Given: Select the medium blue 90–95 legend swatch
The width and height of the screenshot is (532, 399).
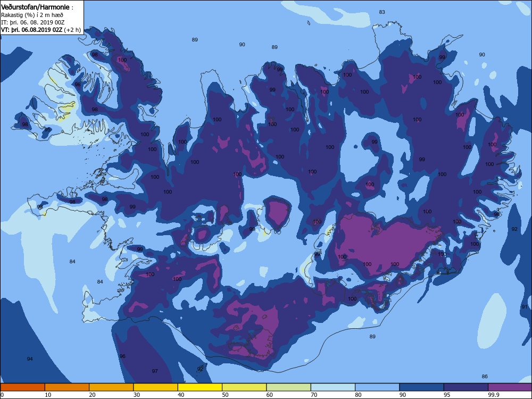Looking at the screenshot, I should pos(422,387).
